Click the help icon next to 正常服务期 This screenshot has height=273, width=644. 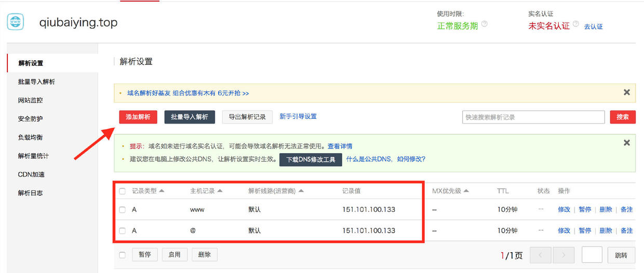point(485,24)
